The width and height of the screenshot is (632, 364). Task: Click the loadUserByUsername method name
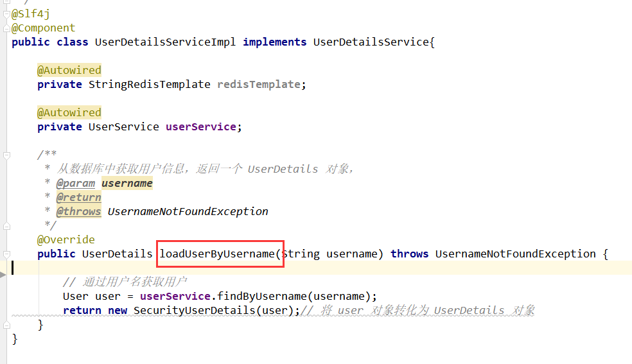coord(217,254)
